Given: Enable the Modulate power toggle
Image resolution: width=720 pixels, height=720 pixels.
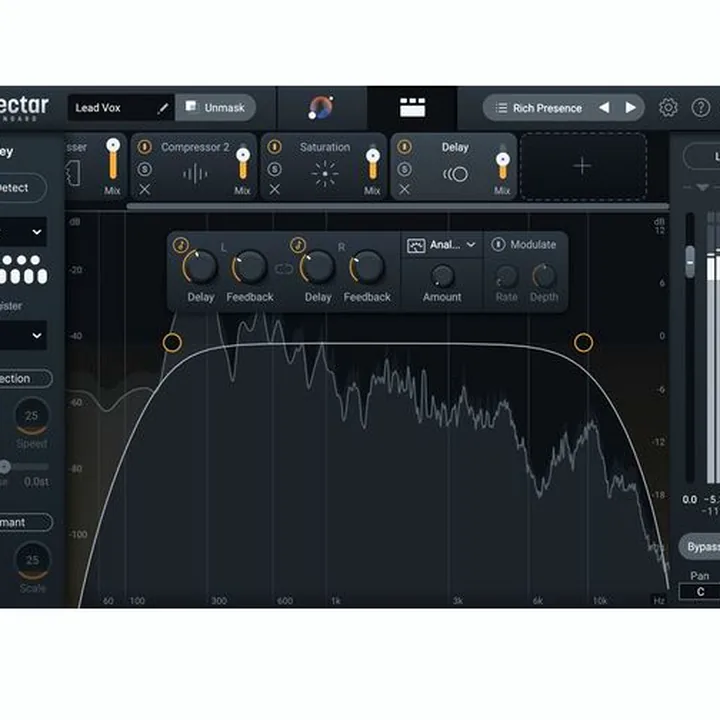Looking at the screenshot, I should (498, 245).
